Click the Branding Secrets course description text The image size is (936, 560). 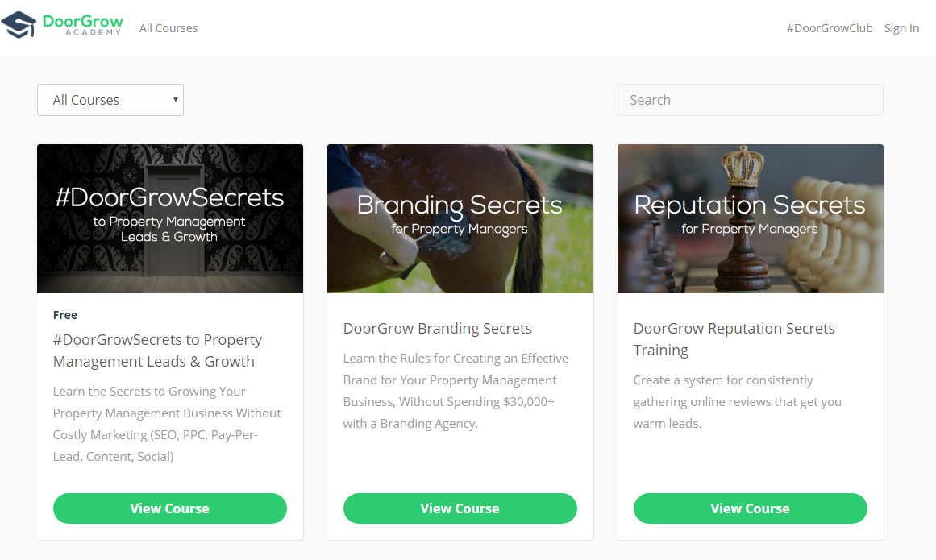[456, 391]
